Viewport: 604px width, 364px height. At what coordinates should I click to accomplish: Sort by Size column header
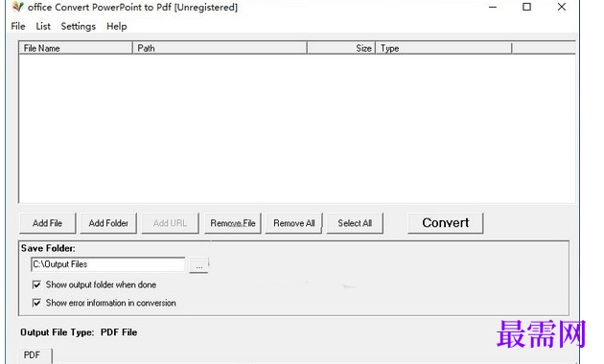(x=341, y=48)
